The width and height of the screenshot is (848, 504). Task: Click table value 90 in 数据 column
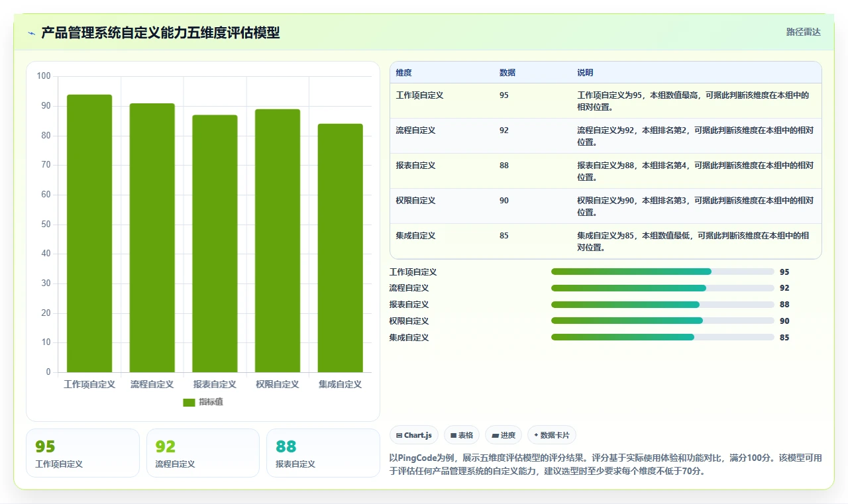coord(504,201)
